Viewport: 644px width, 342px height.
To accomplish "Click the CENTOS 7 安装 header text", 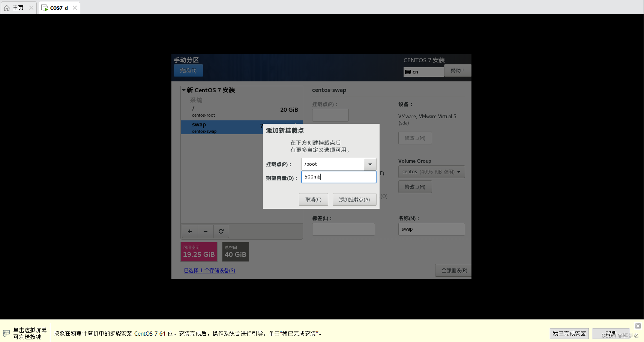I will (x=424, y=60).
